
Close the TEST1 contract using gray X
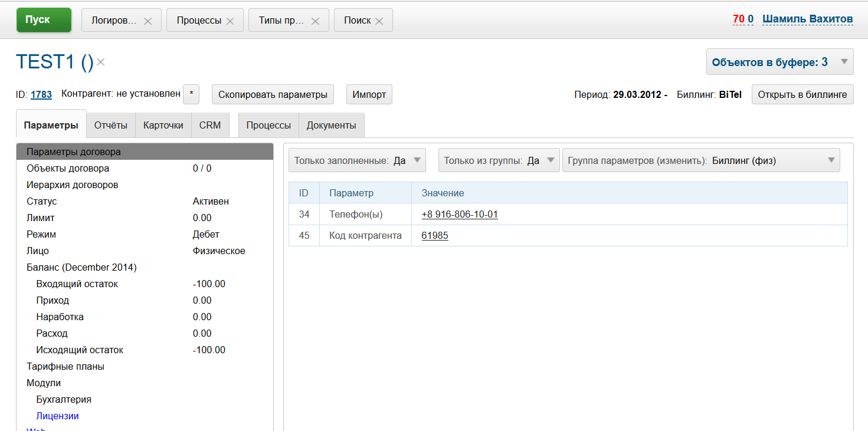coord(101,62)
